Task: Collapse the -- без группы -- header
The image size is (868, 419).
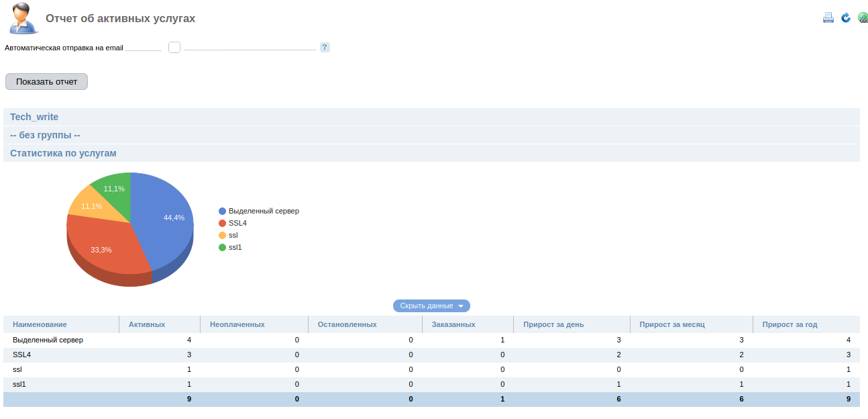Action: point(431,135)
